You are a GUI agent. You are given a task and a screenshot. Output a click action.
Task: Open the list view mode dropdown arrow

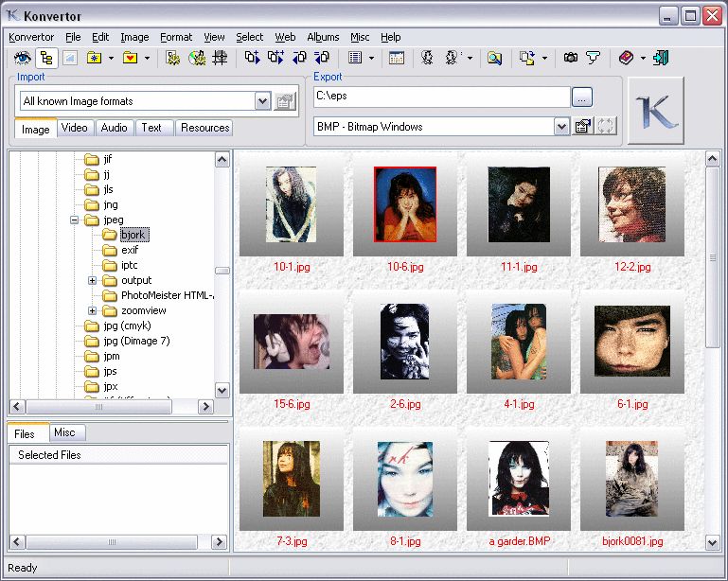point(371,59)
